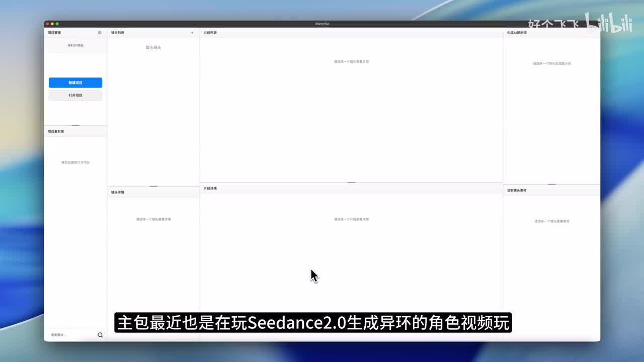Viewport: 644px width, 362px height.
Task: Focus the 搜索素材 search field
Action: coord(72,335)
